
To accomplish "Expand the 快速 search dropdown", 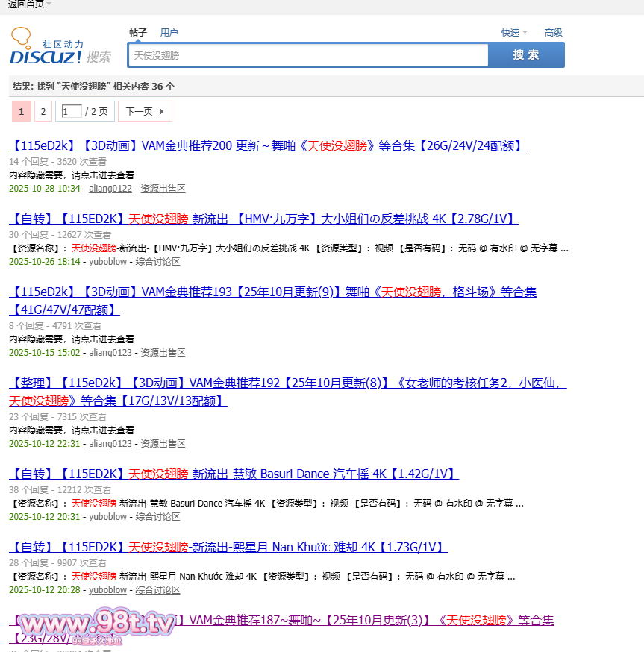I will point(514,33).
